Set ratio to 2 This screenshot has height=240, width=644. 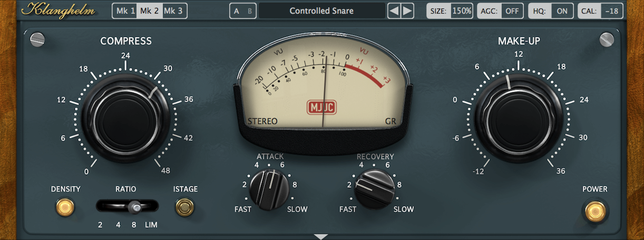coord(100,225)
